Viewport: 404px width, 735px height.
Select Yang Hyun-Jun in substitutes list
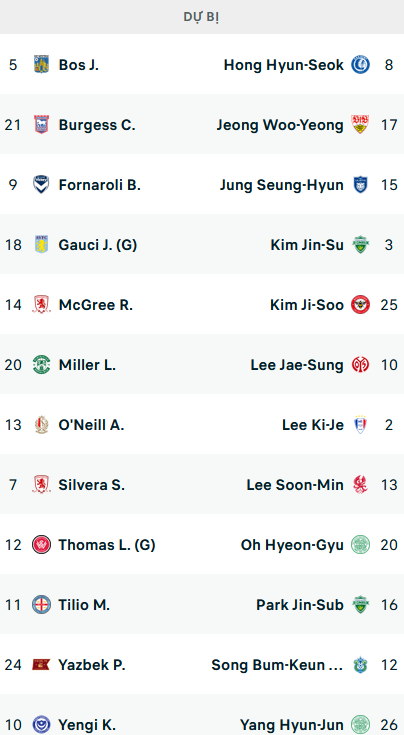pos(292,725)
